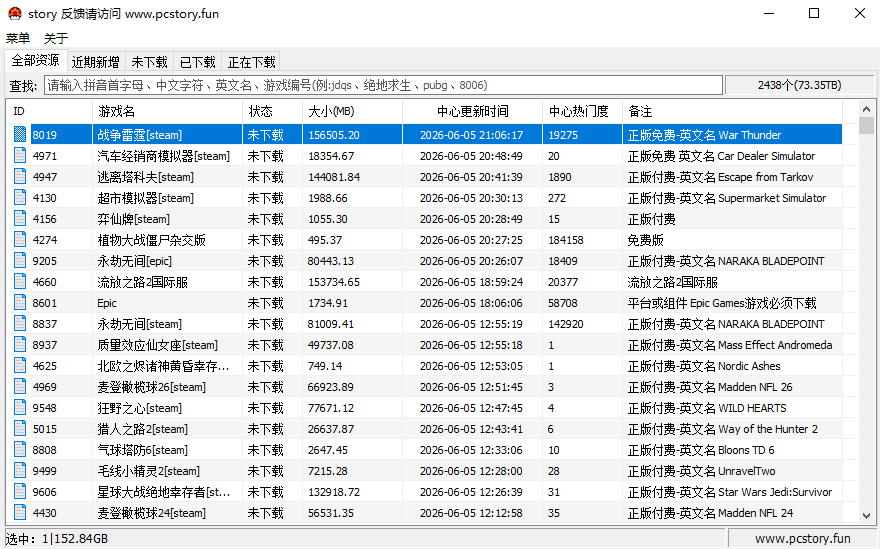Click the www.pcstory.fun status bar text
Viewport: 880px width, 549px height.
coord(803,538)
